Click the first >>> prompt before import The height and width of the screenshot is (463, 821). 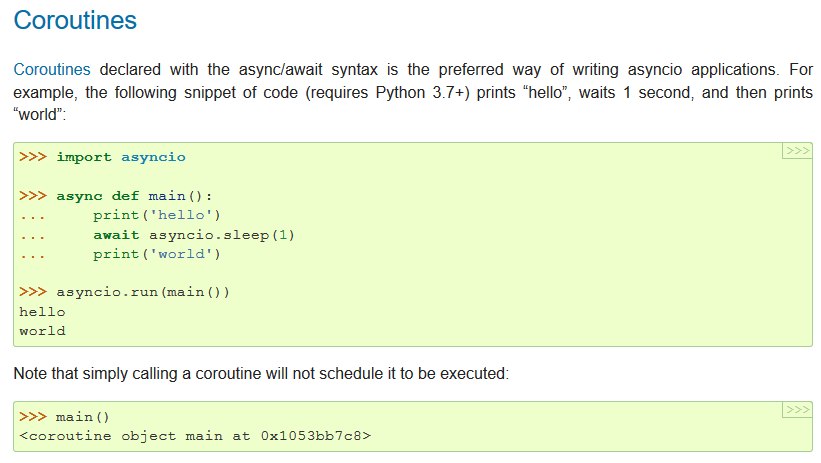coord(33,157)
